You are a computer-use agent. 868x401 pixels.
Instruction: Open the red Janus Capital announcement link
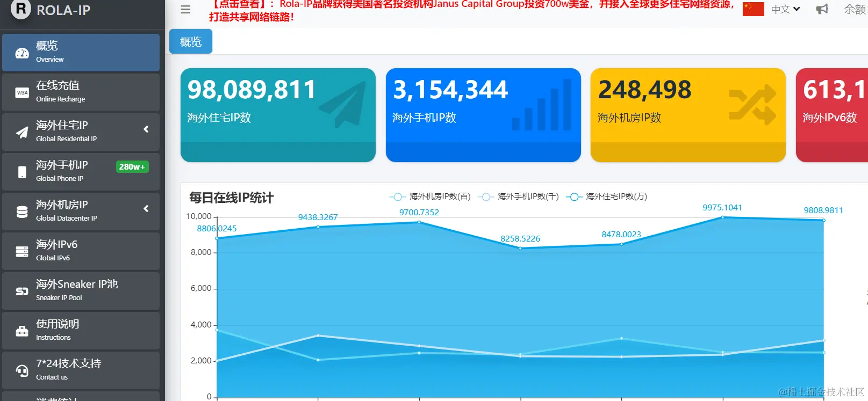click(472, 10)
